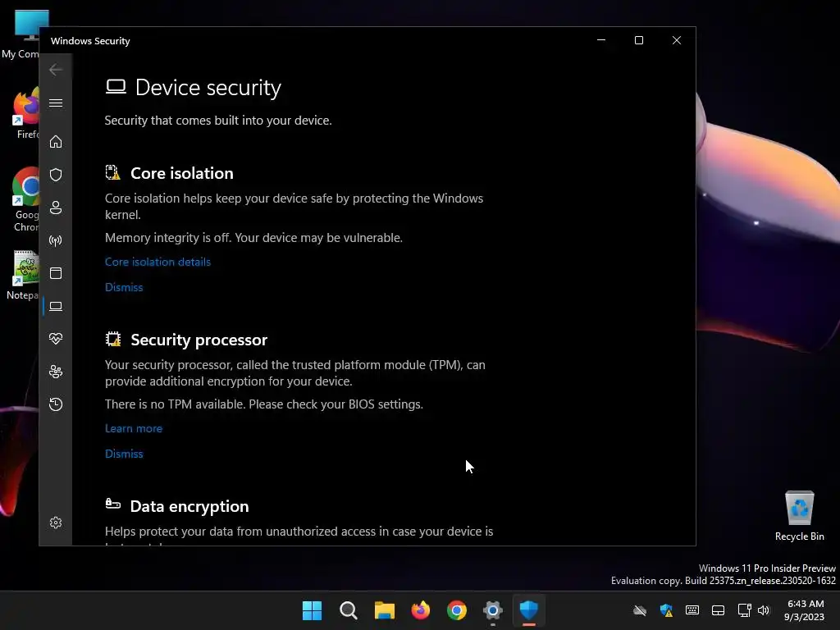The width and height of the screenshot is (840, 630).
Task: Open Firewall & network protection icon
Action: coord(56,240)
